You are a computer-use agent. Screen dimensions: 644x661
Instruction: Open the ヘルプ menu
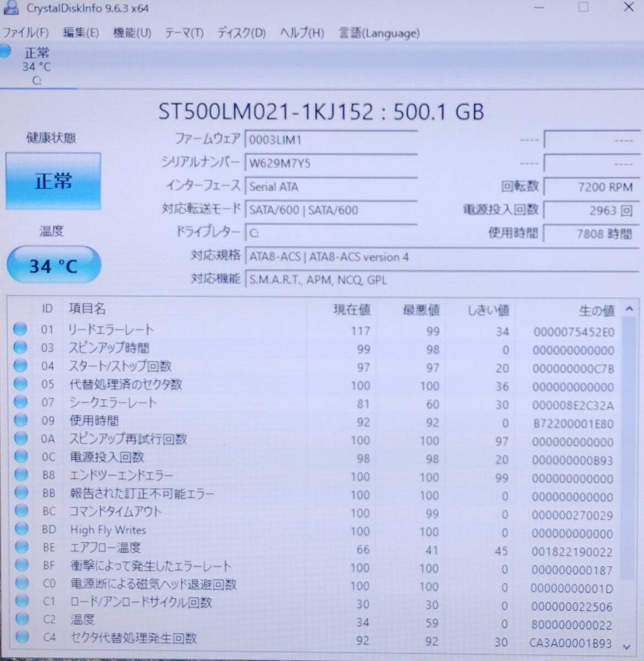302,33
